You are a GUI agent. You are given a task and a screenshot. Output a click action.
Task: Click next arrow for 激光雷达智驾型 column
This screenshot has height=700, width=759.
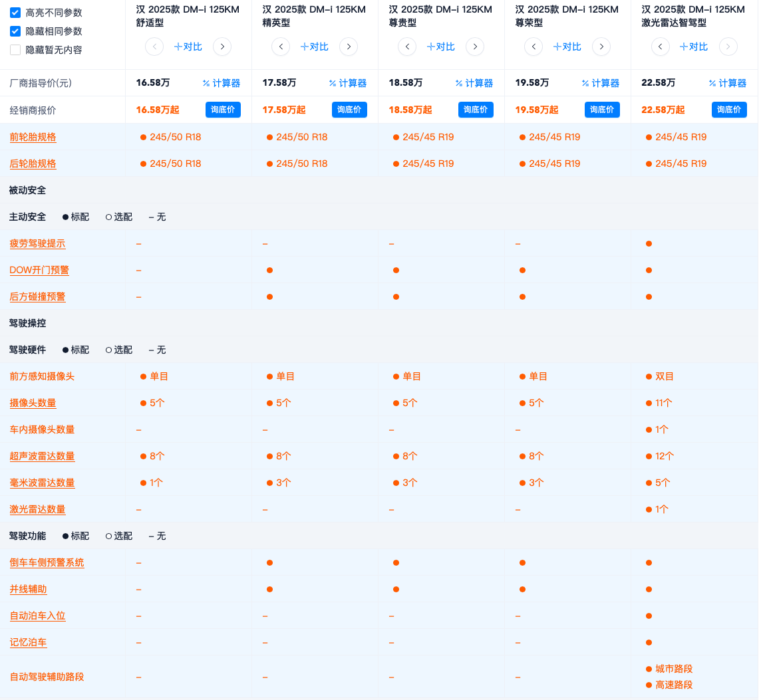tap(728, 47)
